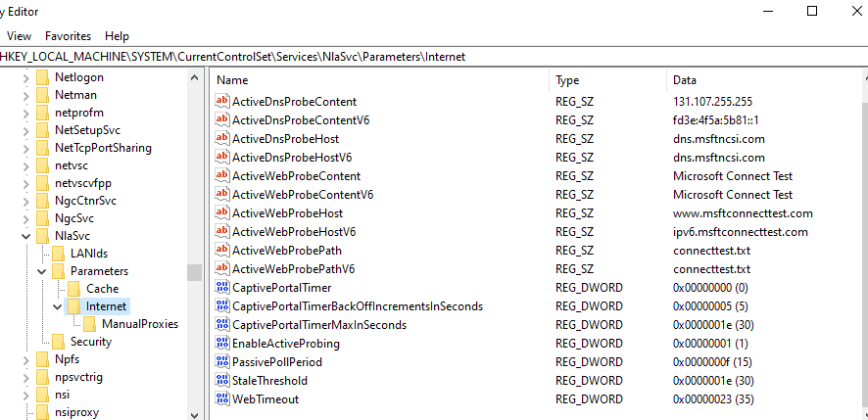Click the WebTimeout DWORD value icon
868x420 pixels.
pos(221,399)
